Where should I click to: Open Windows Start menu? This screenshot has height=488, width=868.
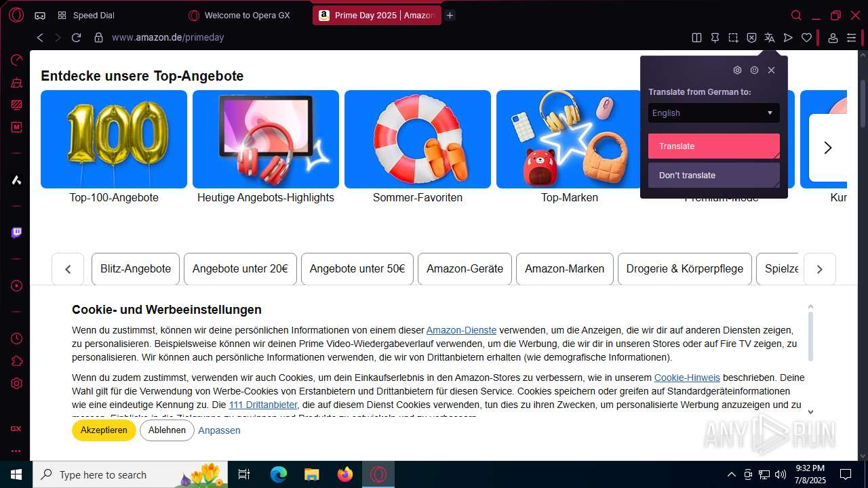[x=16, y=474]
